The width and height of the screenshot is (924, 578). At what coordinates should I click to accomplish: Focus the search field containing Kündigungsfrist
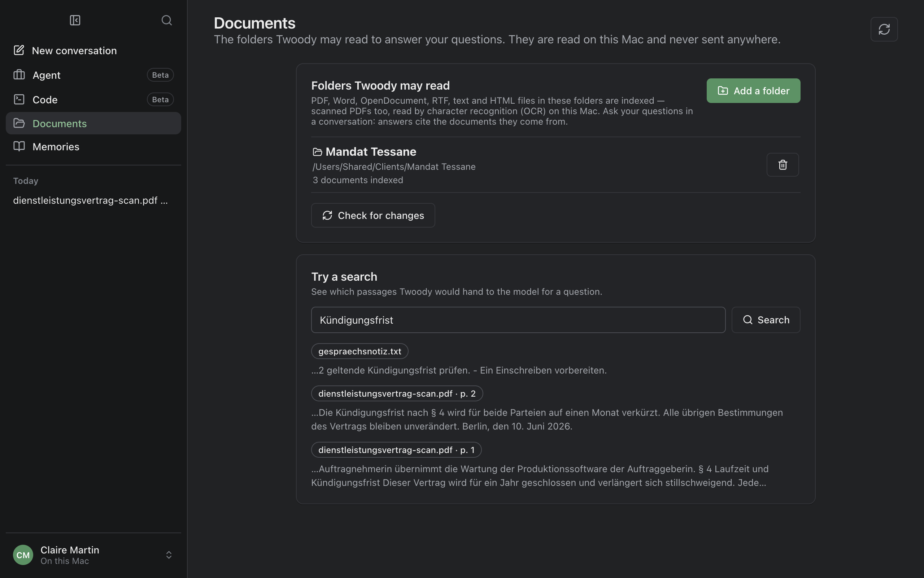point(518,320)
